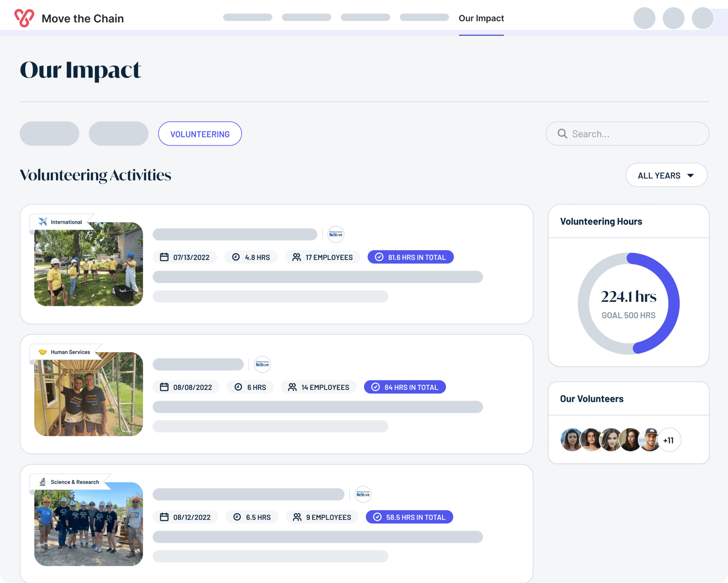Click the 84 HRS IN TOTAL badge
The width and height of the screenshot is (728, 583).
(405, 387)
